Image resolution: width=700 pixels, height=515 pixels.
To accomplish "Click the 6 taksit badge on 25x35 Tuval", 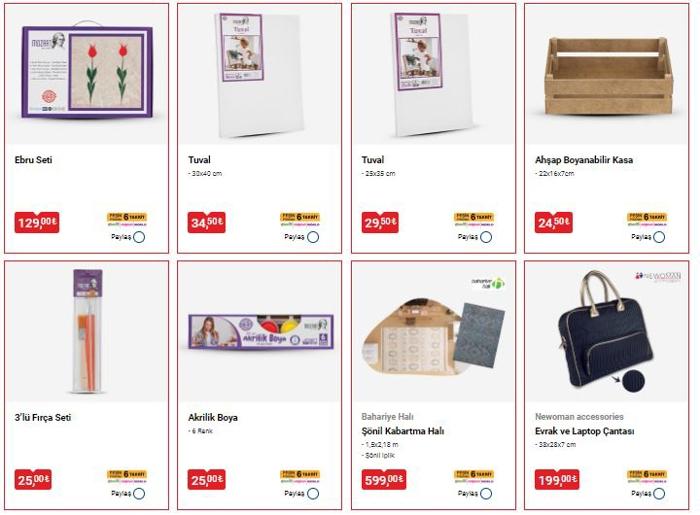I will click(474, 219).
